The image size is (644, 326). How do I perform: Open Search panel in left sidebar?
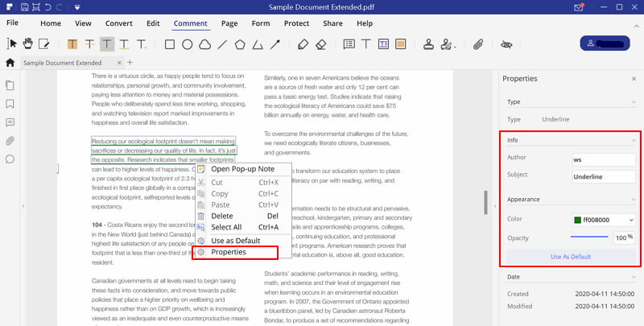click(10, 159)
